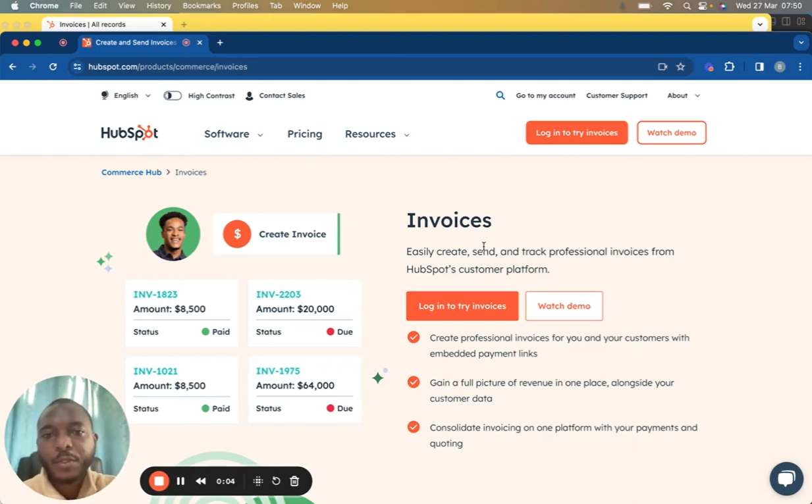Click the globe icon beside English
This screenshot has width=812, height=504.
(x=105, y=95)
